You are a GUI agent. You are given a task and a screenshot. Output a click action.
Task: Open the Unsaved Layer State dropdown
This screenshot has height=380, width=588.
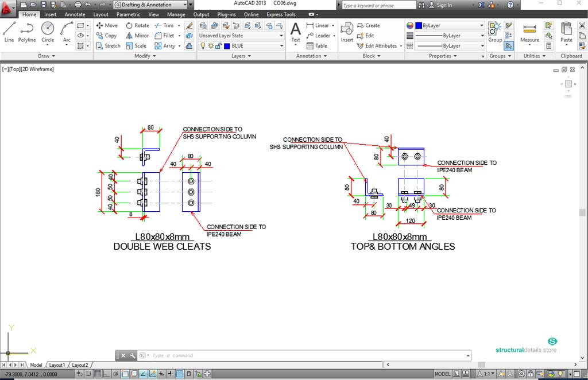(x=241, y=36)
